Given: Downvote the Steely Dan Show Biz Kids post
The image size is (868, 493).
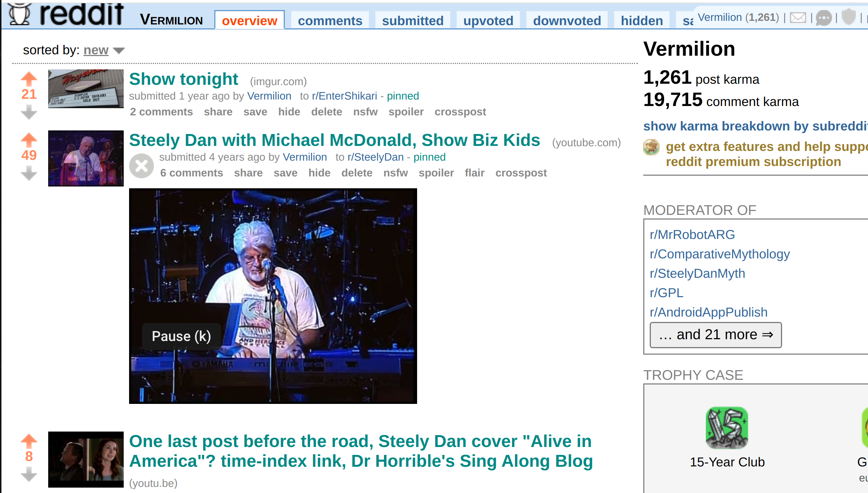Looking at the screenshot, I should click(x=29, y=174).
